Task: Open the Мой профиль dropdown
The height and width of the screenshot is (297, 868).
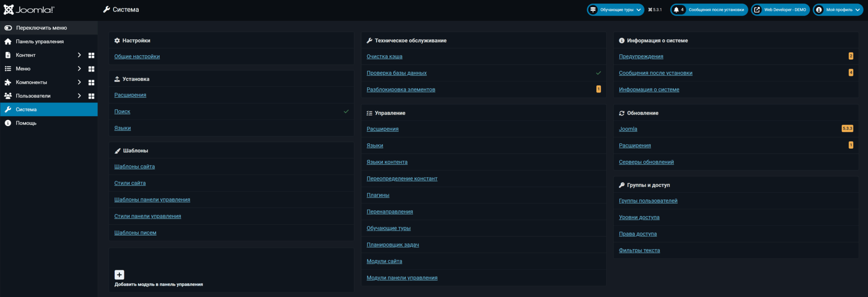Action: [x=838, y=9]
